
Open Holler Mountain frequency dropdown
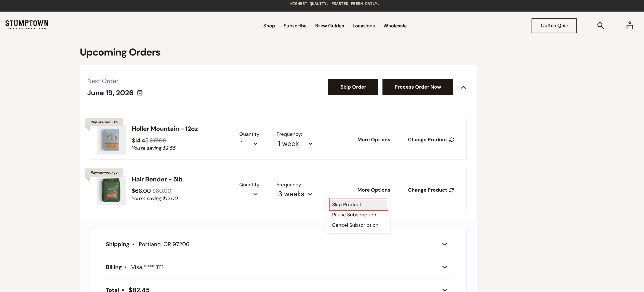[x=295, y=143]
